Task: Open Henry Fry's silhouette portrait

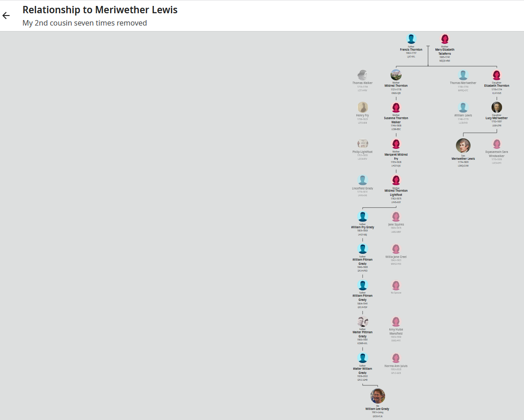Action: (363, 107)
